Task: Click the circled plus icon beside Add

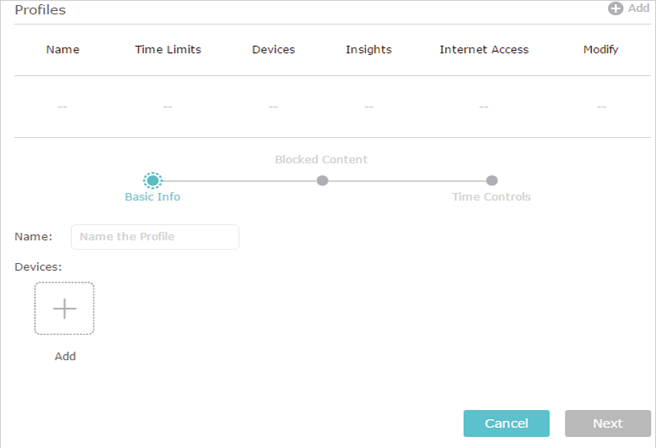Action: point(615,8)
